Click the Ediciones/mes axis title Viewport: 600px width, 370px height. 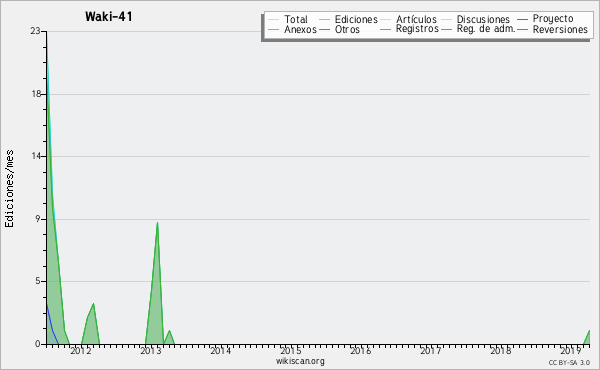coord(9,189)
